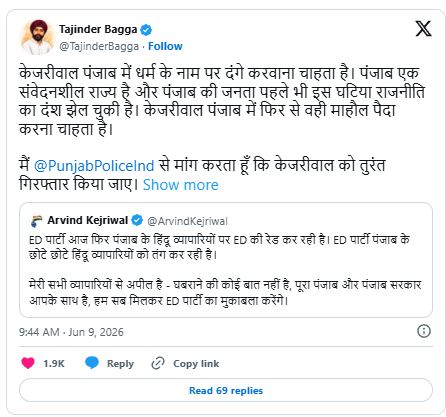Viewport: 446px width, 417px height.
Task: Open the 9:44 AM Jun 9, 2026 timestamp
Action: (71, 332)
